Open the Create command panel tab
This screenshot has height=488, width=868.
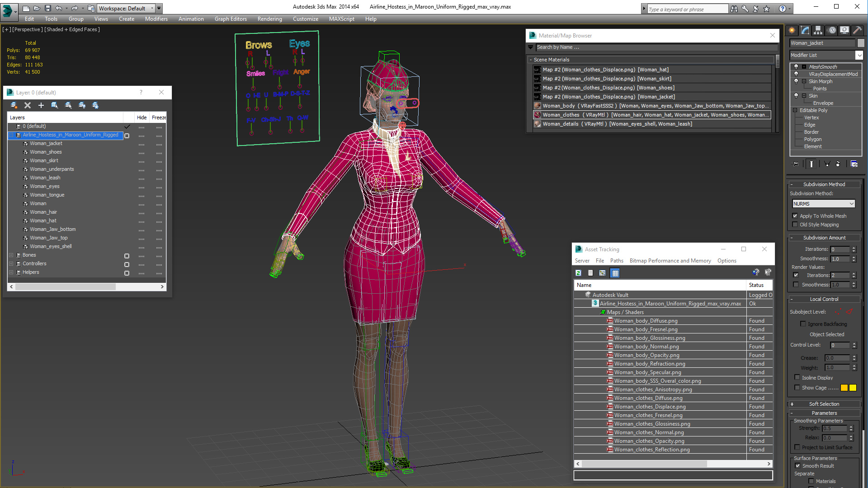(792, 30)
